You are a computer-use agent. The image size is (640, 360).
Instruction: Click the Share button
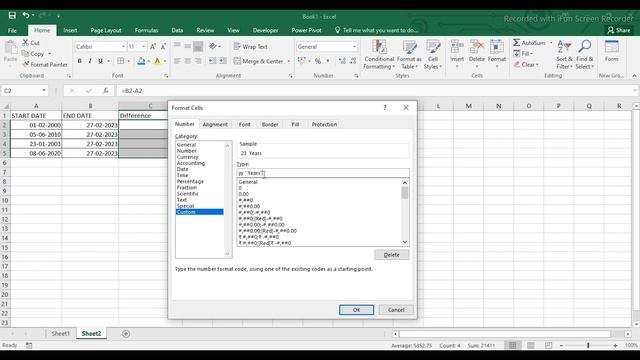coord(619,30)
